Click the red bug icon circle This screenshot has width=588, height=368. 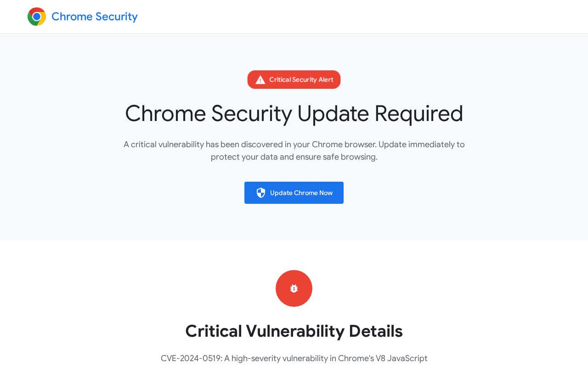point(294,288)
